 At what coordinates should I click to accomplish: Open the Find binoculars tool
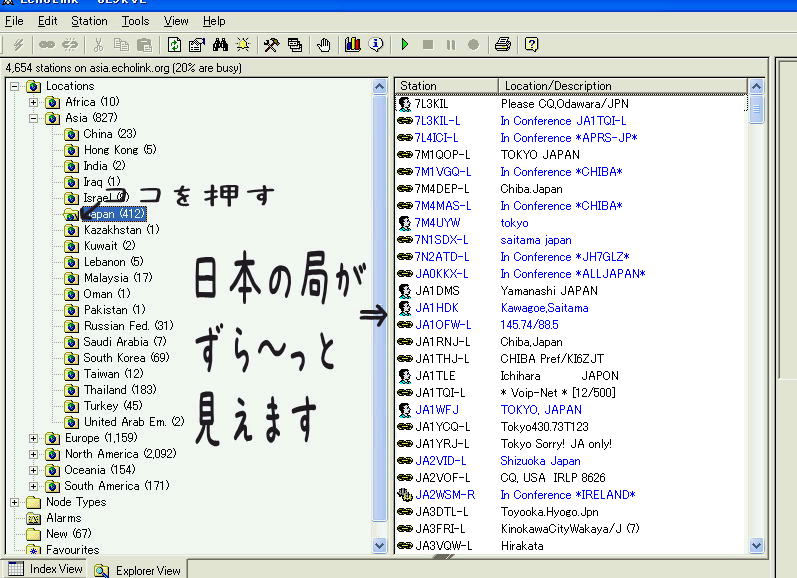tap(220, 45)
